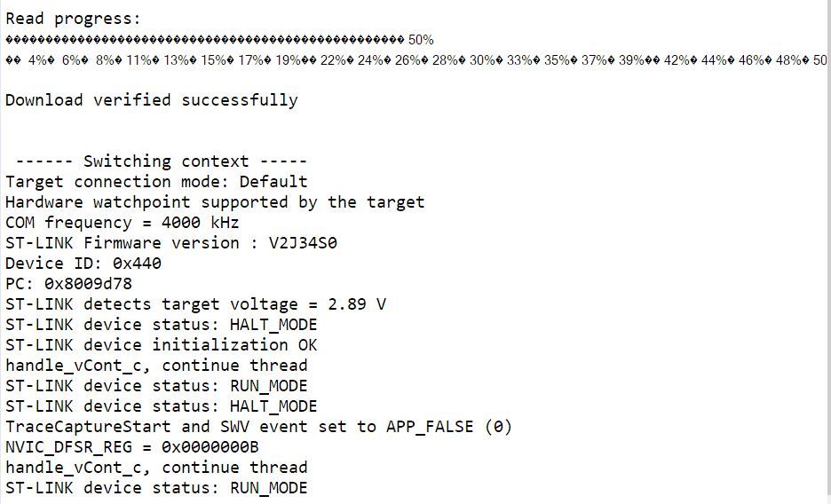Click the first "HALT_MODE" device status line

(x=161, y=325)
